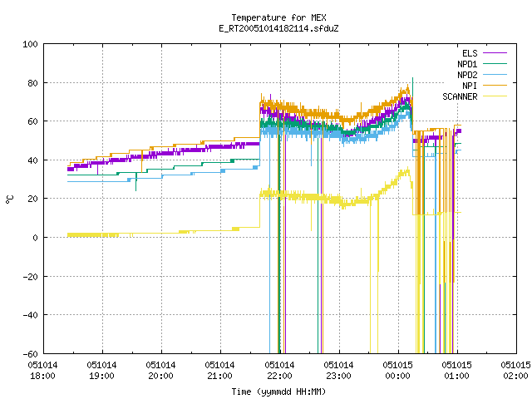Click the green NPD1 legend line sample
The image size is (532, 399).
coord(495,64)
